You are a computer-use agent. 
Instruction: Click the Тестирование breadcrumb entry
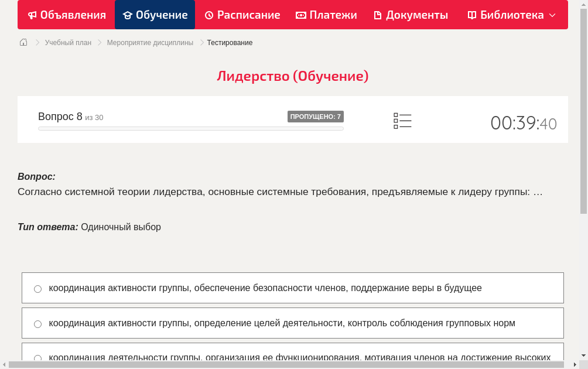tap(229, 42)
